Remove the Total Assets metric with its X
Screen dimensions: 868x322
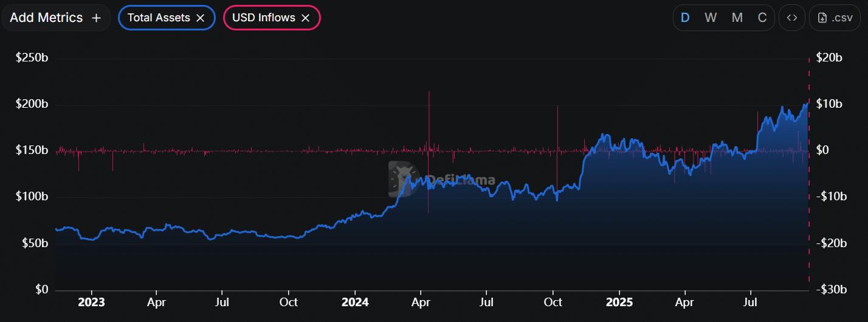click(200, 18)
